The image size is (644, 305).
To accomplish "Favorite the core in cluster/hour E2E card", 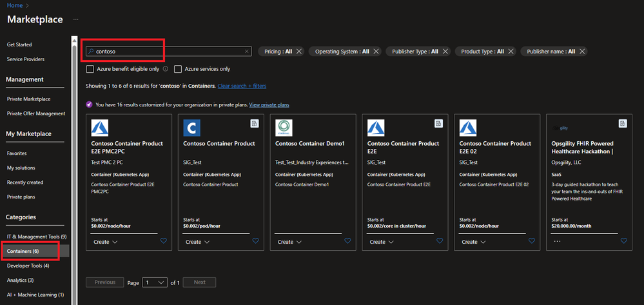I will (440, 241).
